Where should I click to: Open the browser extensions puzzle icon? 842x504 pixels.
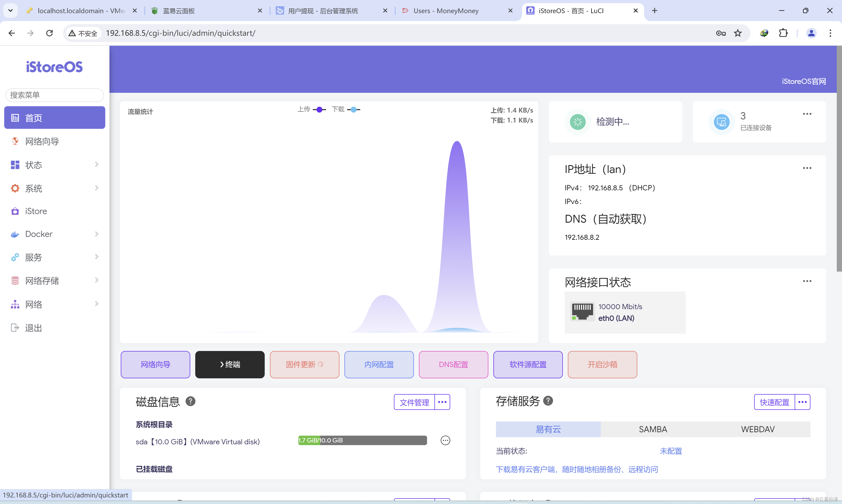click(783, 33)
